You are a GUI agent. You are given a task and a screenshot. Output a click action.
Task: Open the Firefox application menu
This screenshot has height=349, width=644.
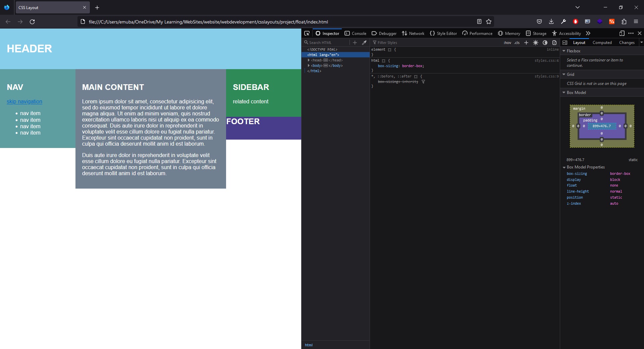pyautogui.click(x=636, y=21)
